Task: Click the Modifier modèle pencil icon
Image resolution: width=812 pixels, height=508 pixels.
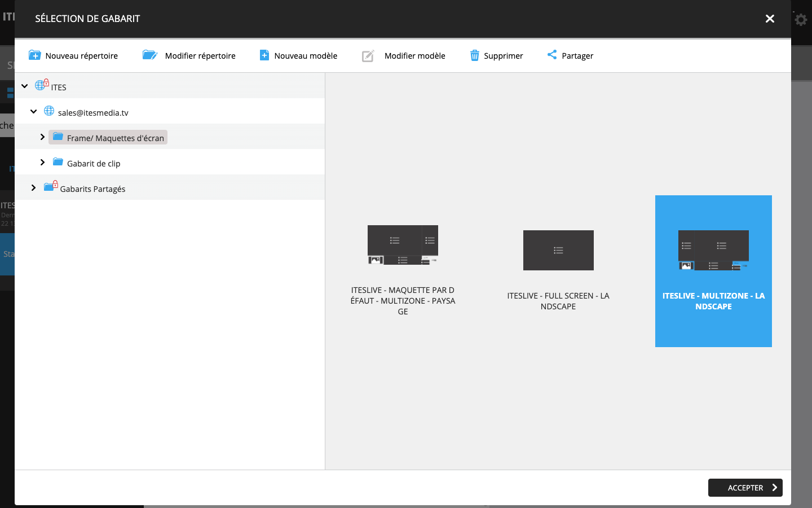Action: 368,55
